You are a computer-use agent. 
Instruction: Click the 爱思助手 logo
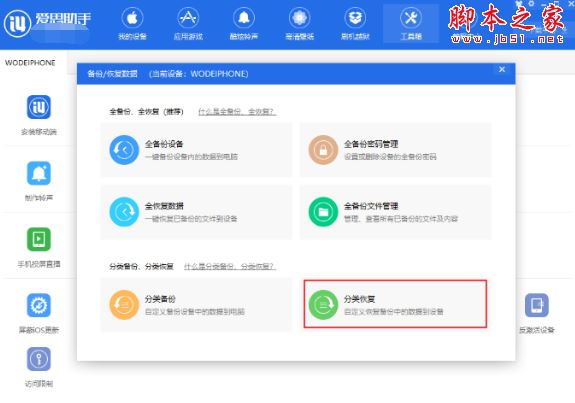48,23
